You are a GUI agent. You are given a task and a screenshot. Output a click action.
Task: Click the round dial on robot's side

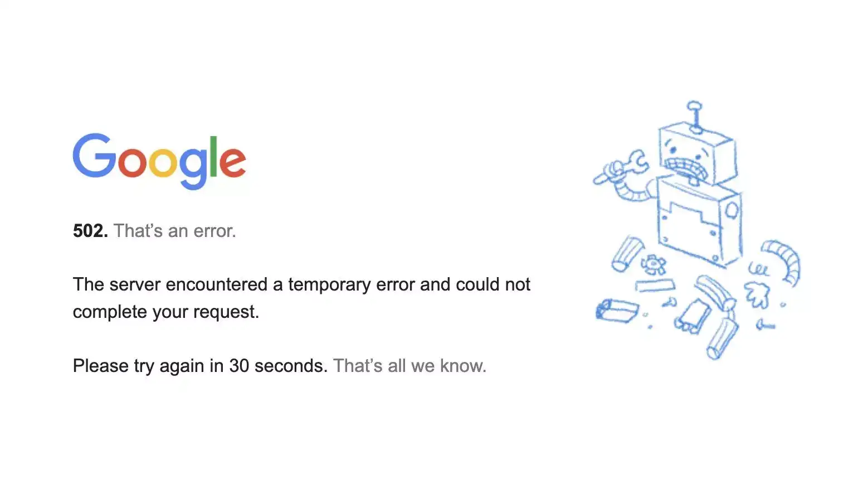[x=732, y=210]
